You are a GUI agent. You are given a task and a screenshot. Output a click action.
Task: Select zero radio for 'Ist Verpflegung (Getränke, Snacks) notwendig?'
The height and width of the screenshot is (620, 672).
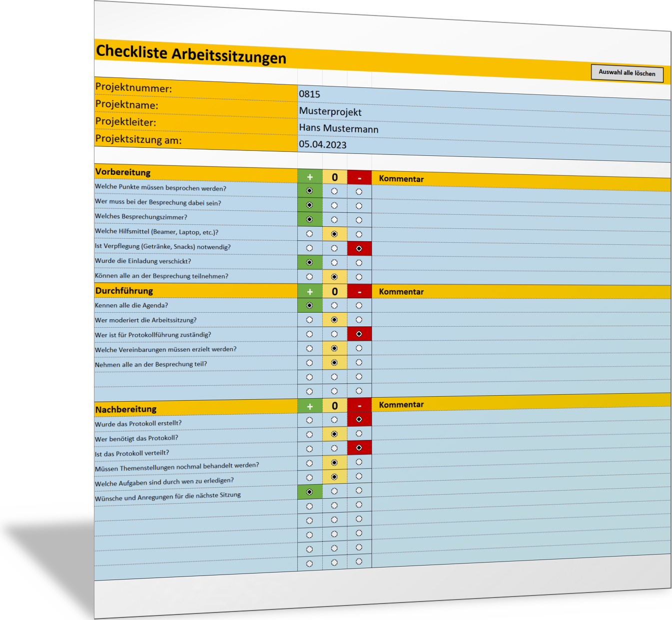334,248
